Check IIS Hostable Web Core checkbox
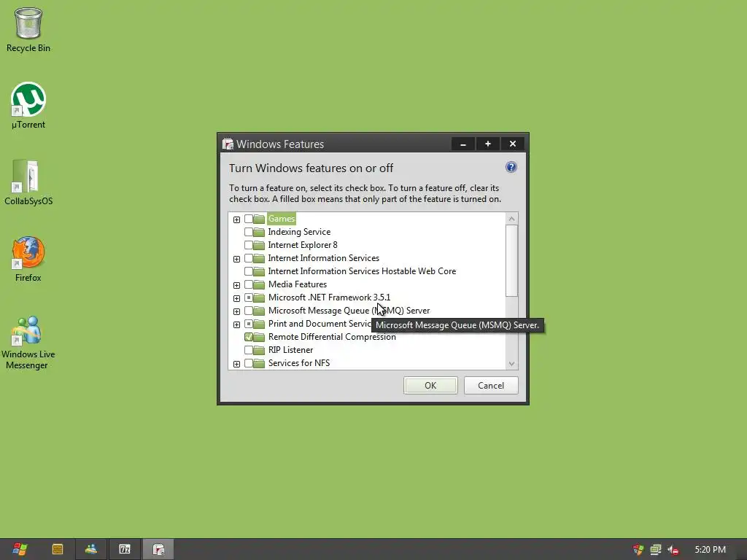Screen dimensions: 747x560 click(x=248, y=271)
